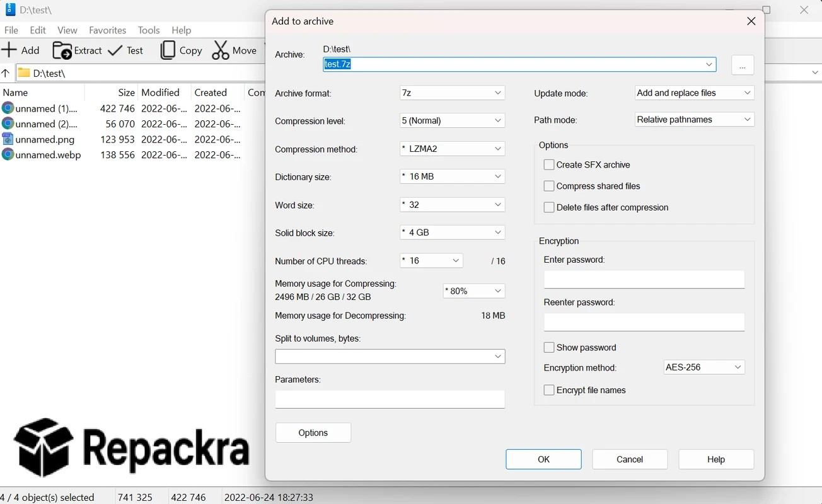Click the Move scissors toolbar icon
Image resolution: width=822 pixels, height=504 pixels.
tap(221, 50)
